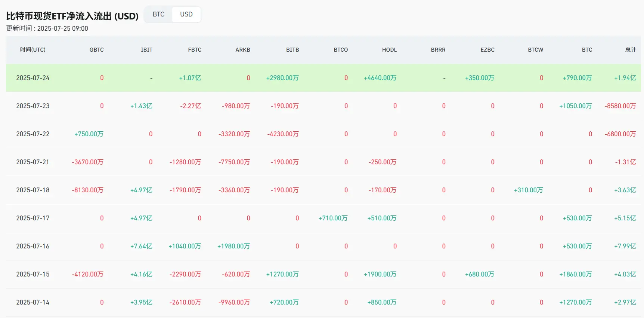Click the 时间(UTC) column header
Viewport: 644px width, 318px height.
[x=33, y=50]
